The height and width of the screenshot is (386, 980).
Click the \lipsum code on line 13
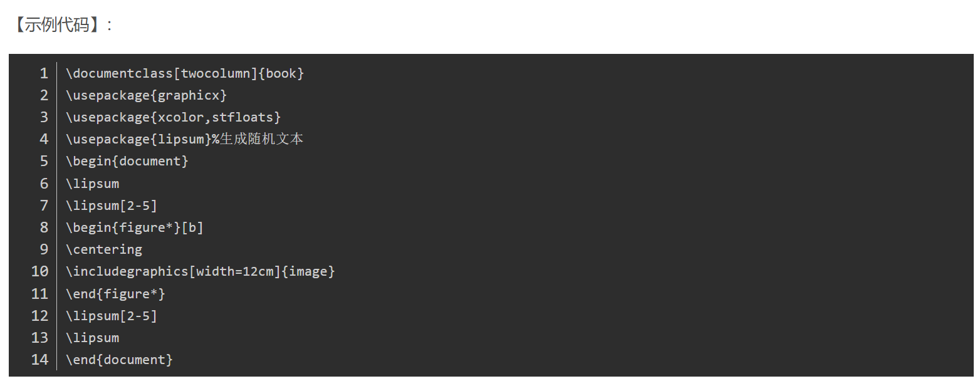click(92, 338)
